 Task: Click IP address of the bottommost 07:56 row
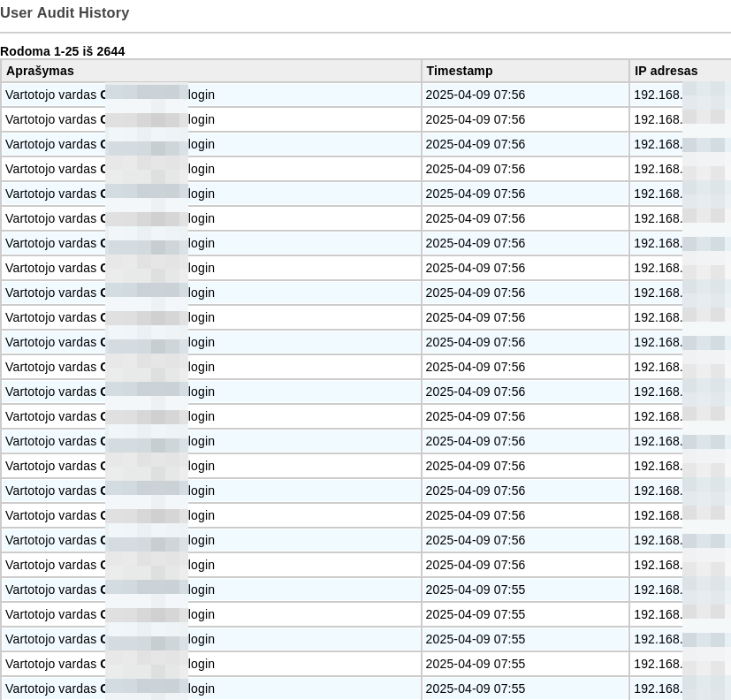click(x=659, y=565)
